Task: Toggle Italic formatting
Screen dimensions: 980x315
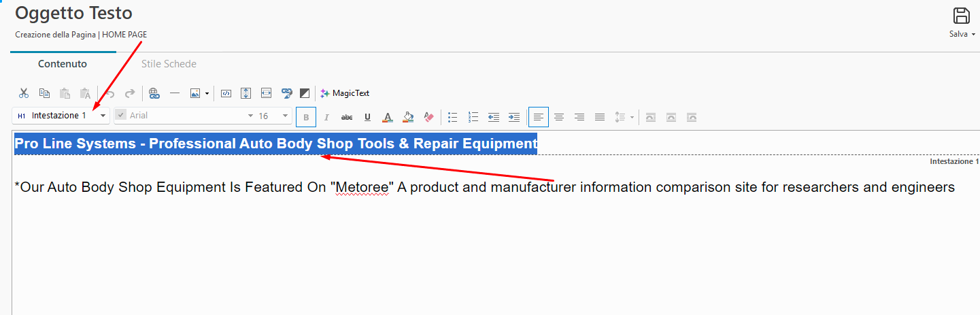Action: [326, 117]
